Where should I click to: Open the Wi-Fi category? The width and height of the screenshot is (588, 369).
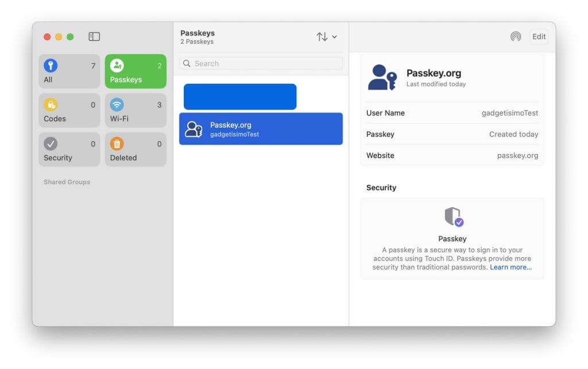point(136,110)
